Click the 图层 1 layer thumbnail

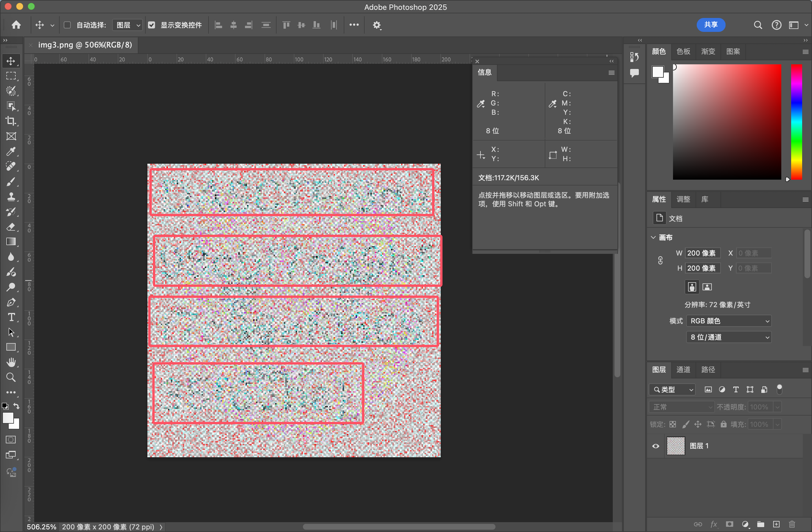coord(676,446)
